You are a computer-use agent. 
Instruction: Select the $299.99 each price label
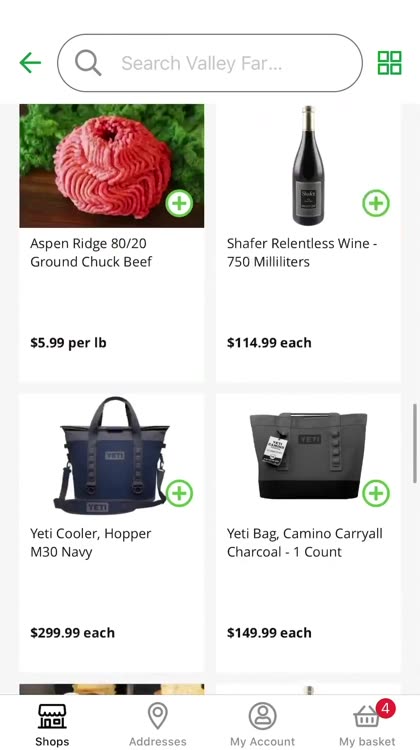pyautogui.click(x=73, y=633)
